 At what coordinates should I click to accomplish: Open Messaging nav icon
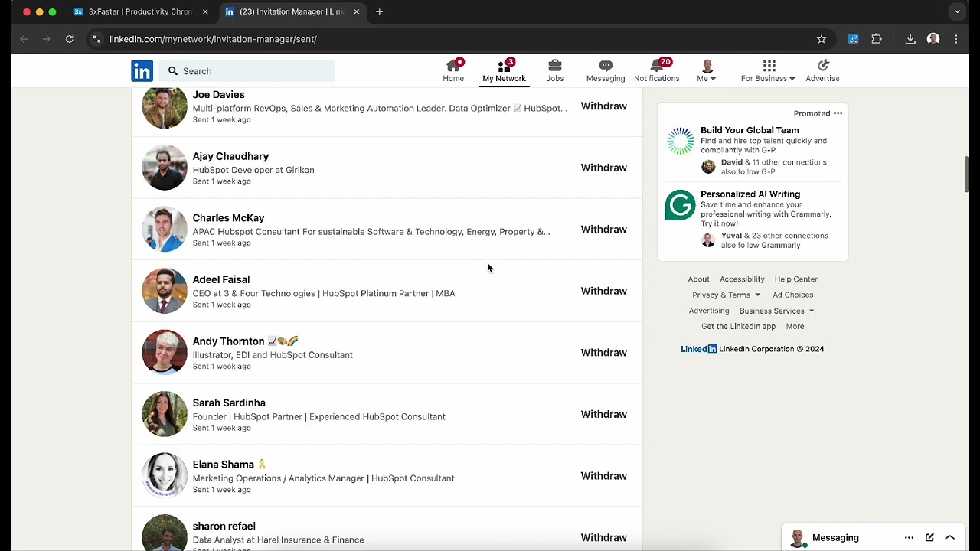click(606, 70)
